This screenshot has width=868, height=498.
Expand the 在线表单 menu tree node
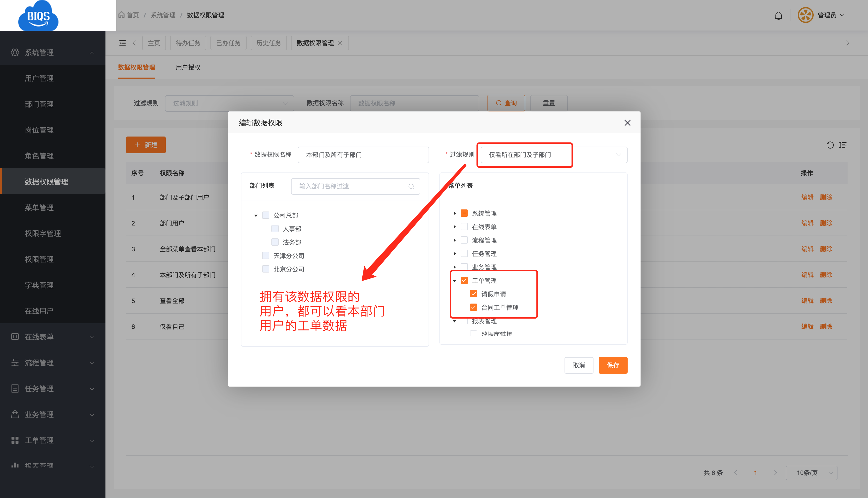[x=454, y=227]
